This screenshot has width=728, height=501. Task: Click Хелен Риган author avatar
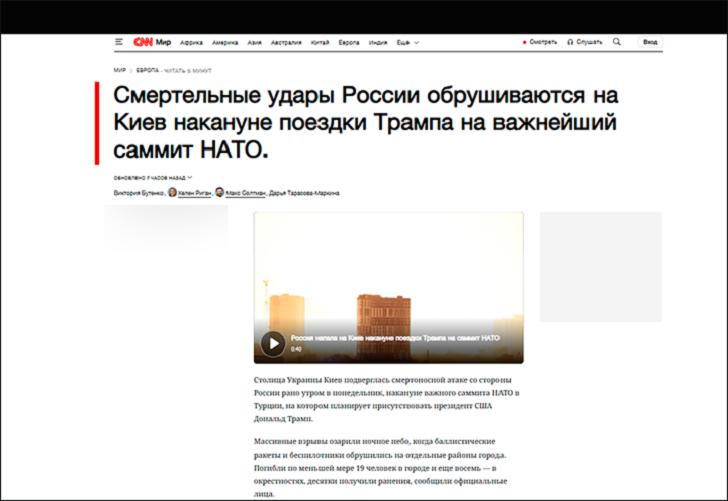pos(172,192)
